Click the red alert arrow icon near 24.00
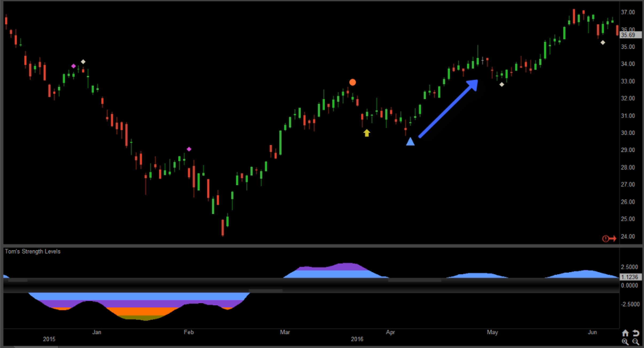 [609, 238]
